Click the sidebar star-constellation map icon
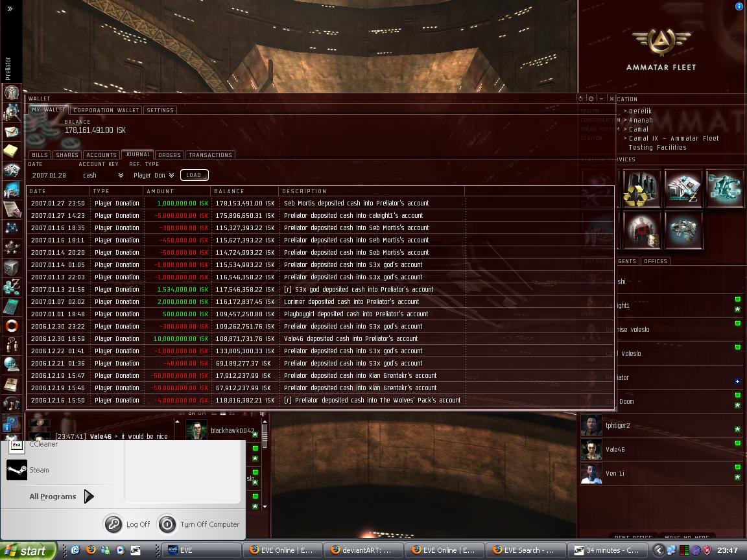The height and width of the screenshot is (560, 747). tap(12, 227)
